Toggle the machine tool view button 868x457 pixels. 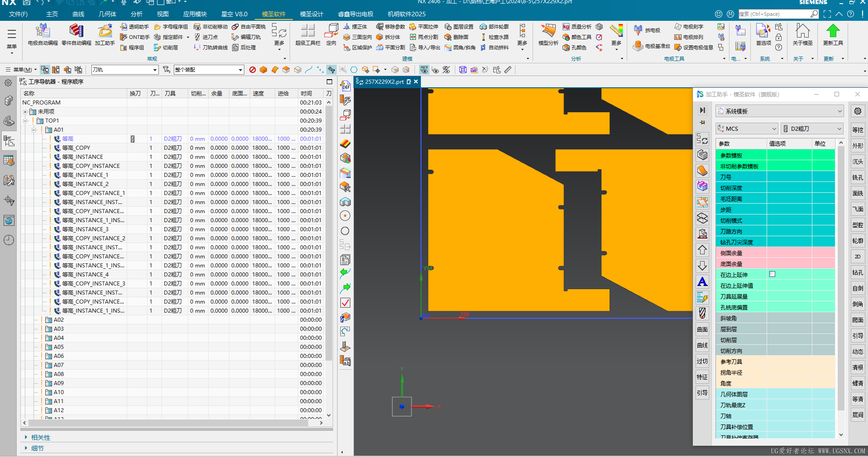(x=56, y=70)
